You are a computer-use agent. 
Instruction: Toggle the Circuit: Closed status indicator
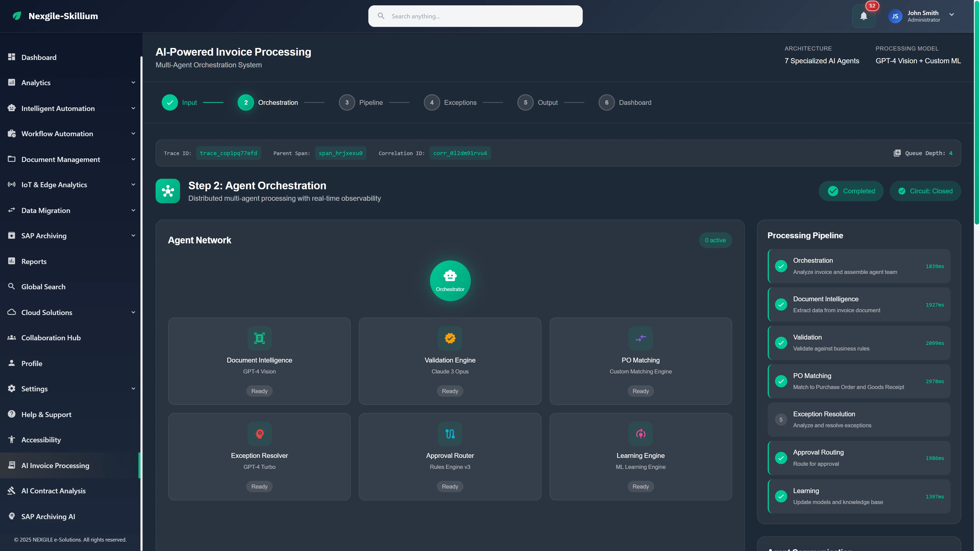point(925,191)
